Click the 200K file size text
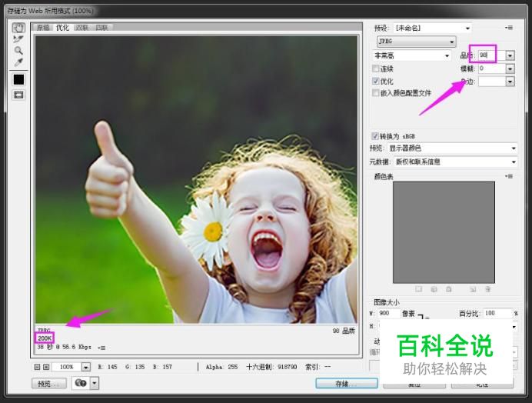 pos(45,338)
